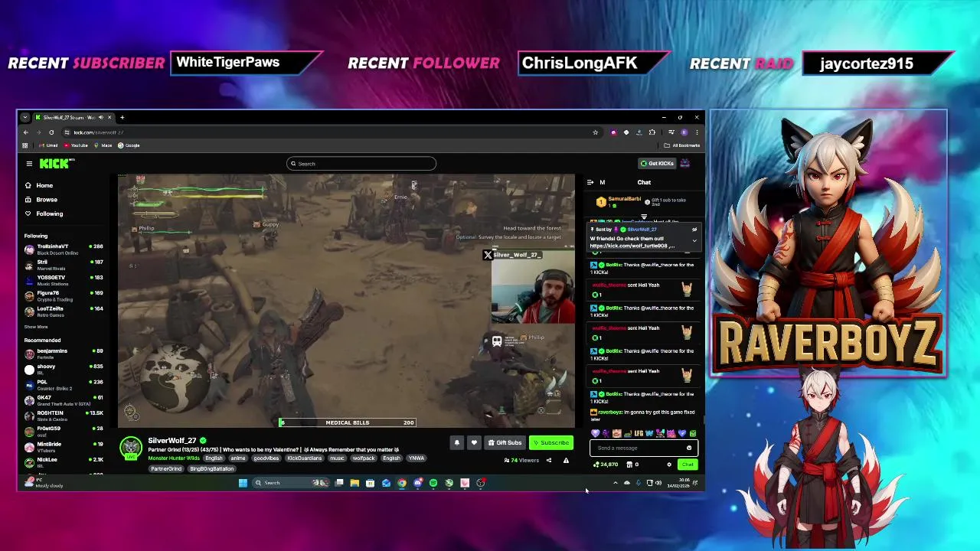Open ROSHTEIN Slots & Casino channel
Image resolution: width=980 pixels, height=551 pixels.
pyautogui.click(x=64, y=416)
